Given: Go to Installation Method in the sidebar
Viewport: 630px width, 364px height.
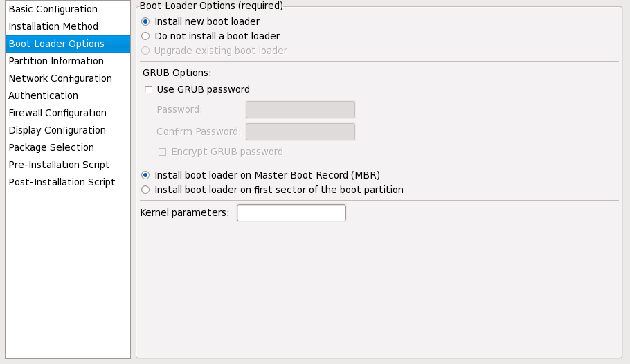Looking at the screenshot, I should point(53,26).
